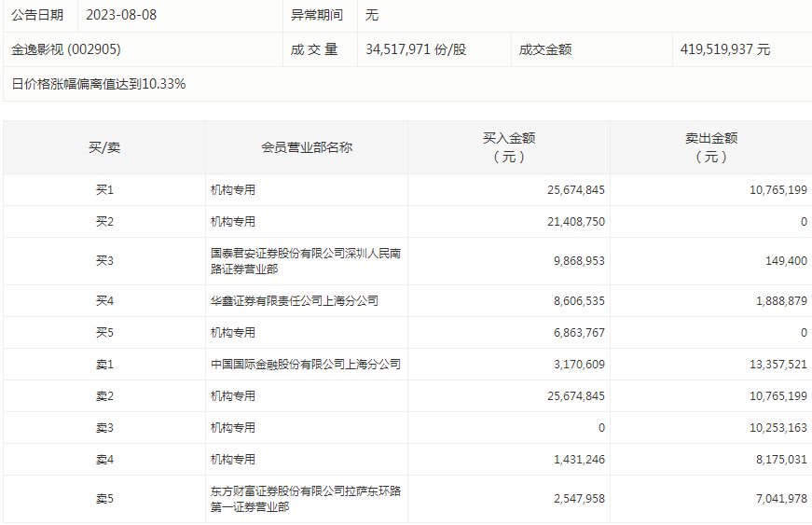Click the 卖2 row label
812x525 pixels.
(104, 396)
